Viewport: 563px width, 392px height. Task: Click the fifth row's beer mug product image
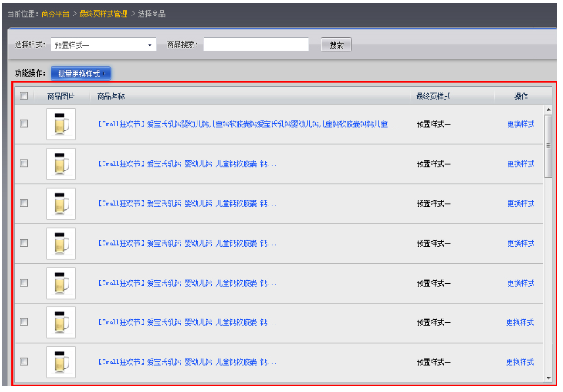(60, 284)
